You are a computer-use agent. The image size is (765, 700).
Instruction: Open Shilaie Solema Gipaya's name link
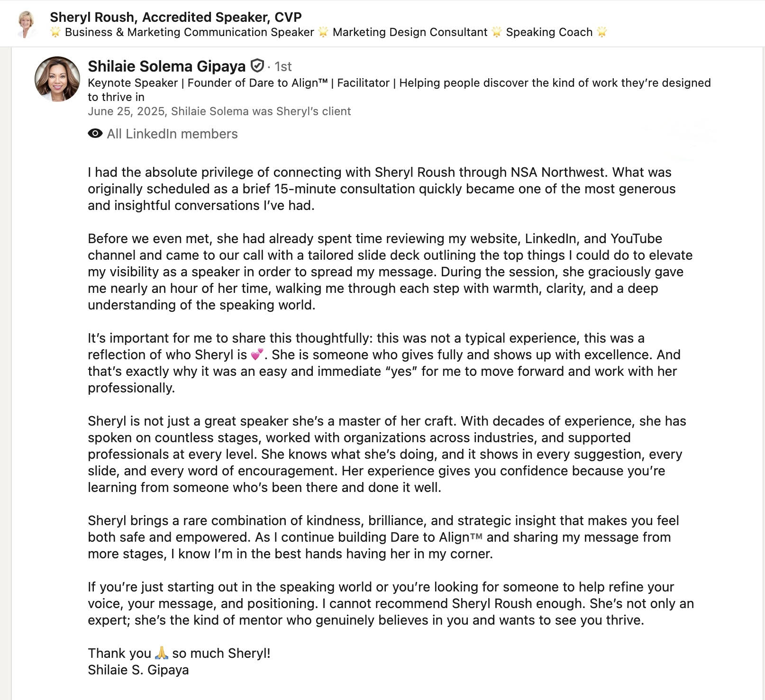coord(166,66)
